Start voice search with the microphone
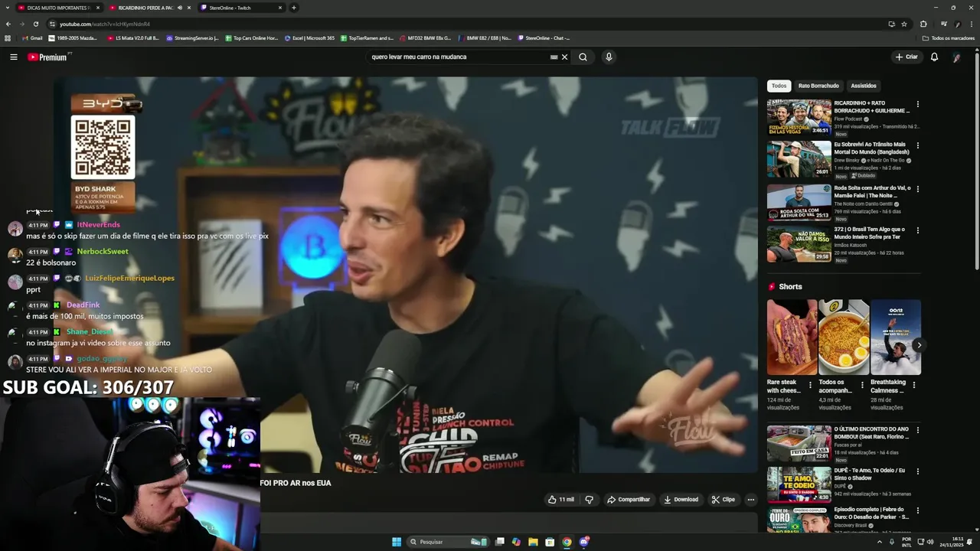Viewport: 980px width, 551px height. (609, 57)
